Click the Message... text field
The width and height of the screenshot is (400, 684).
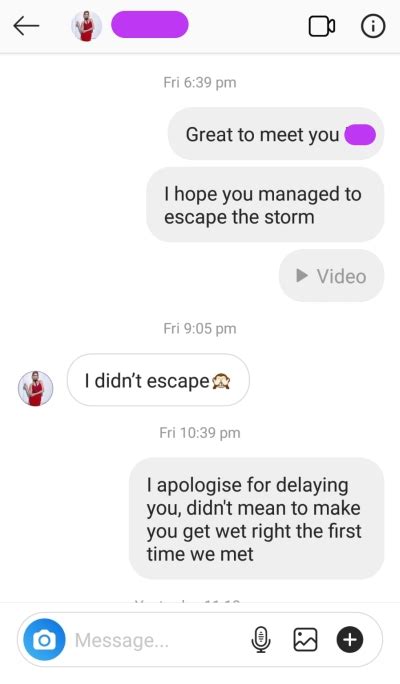pyautogui.click(x=157, y=640)
